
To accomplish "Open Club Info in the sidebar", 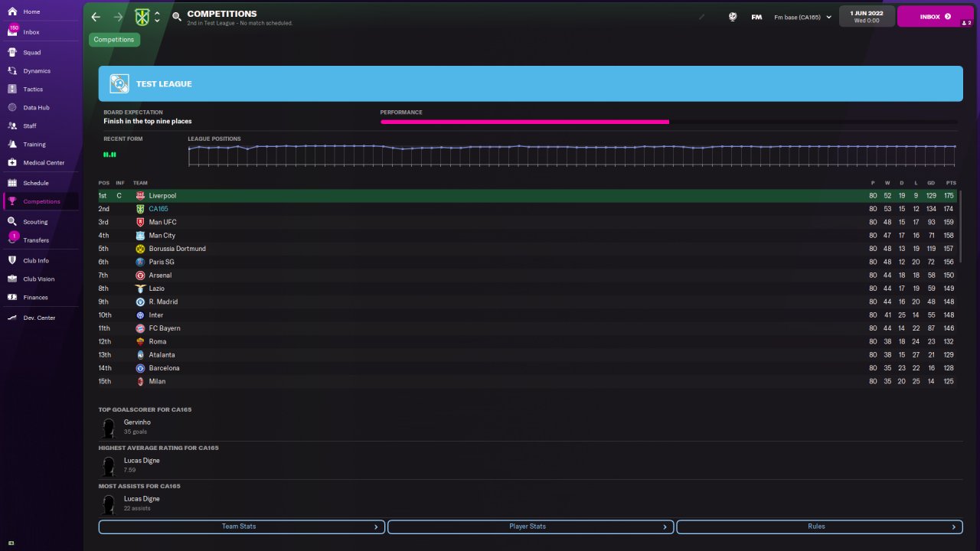I will [x=36, y=261].
